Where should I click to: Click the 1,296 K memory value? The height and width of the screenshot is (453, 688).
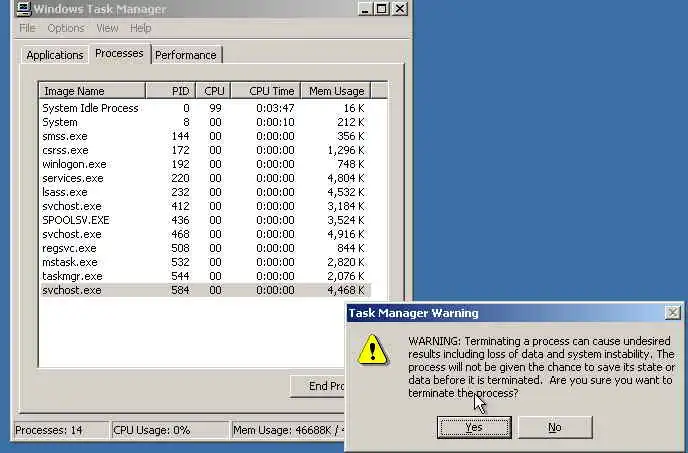pyautogui.click(x=346, y=150)
